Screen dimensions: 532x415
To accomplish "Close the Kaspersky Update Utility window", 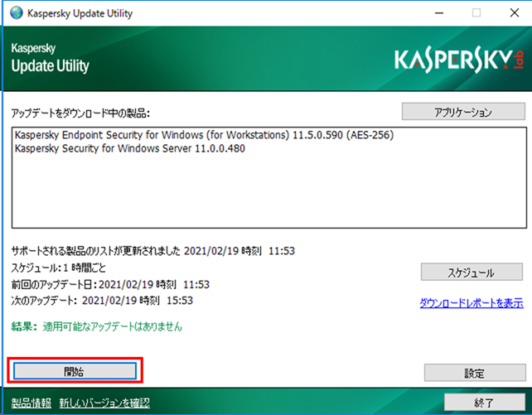I will point(515,13).
